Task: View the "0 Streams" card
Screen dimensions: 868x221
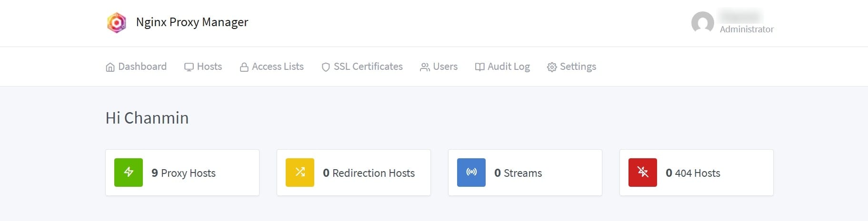Action: pos(518,173)
